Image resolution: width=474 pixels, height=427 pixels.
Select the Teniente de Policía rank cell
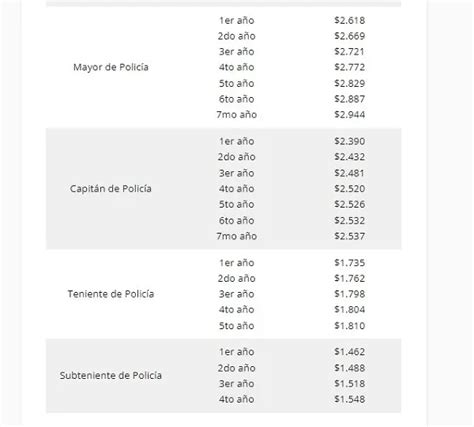111,294
